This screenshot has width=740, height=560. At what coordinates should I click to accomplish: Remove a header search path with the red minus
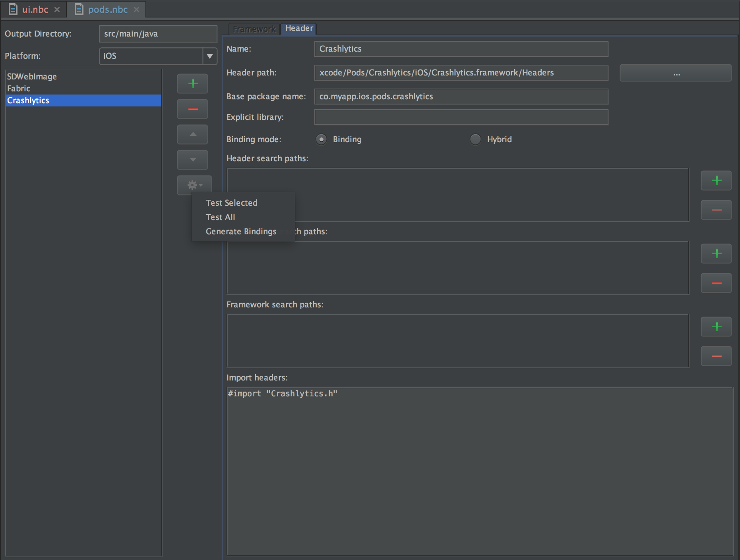(x=716, y=210)
